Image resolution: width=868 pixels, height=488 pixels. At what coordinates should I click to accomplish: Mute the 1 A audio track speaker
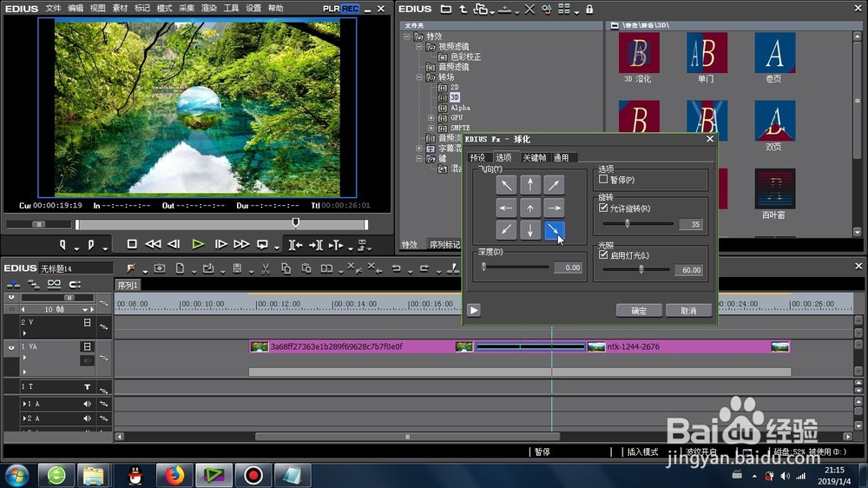(x=87, y=404)
